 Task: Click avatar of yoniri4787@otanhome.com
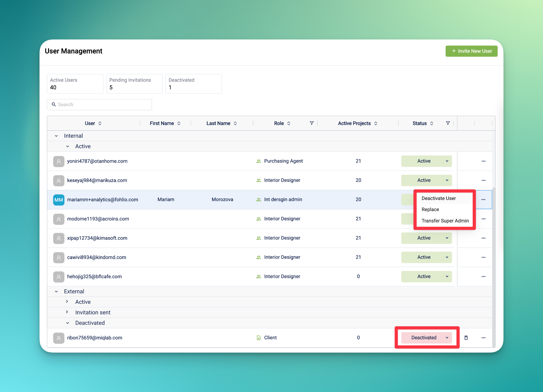tap(59, 161)
